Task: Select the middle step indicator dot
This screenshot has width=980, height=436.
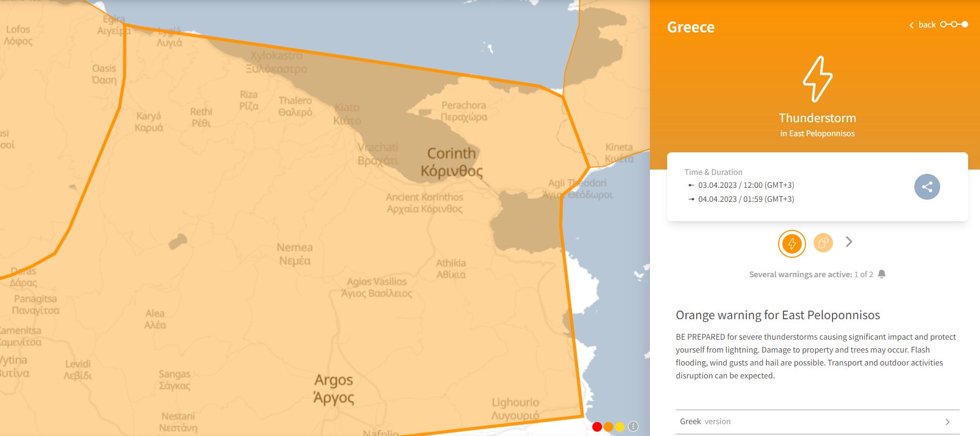Action: click(x=954, y=24)
